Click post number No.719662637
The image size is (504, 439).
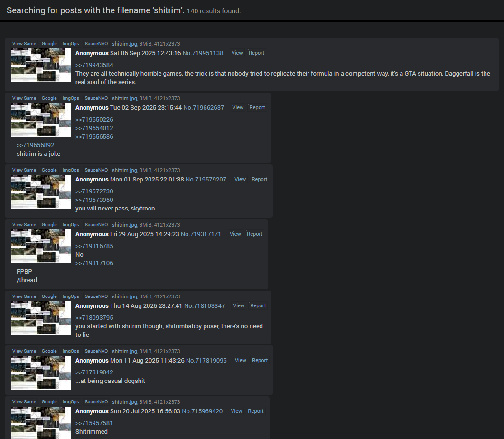[204, 108]
